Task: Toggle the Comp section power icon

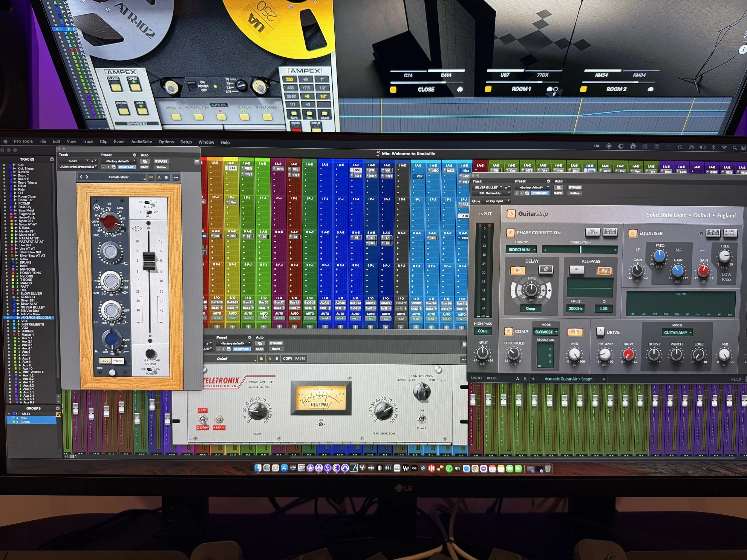Action: [x=509, y=332]
